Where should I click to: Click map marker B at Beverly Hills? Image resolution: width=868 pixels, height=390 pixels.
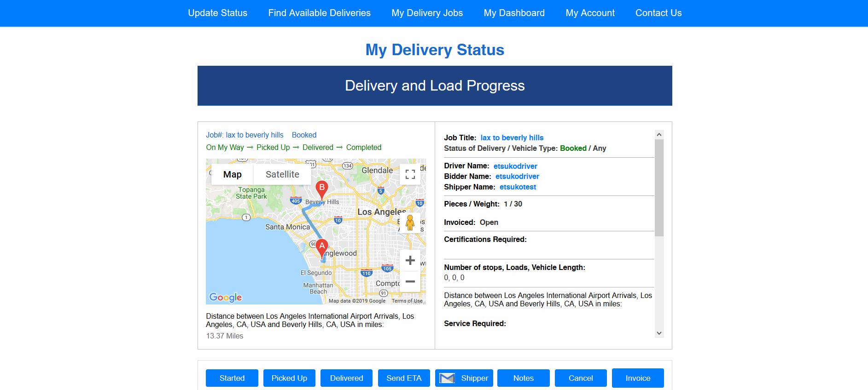point(322,191)
